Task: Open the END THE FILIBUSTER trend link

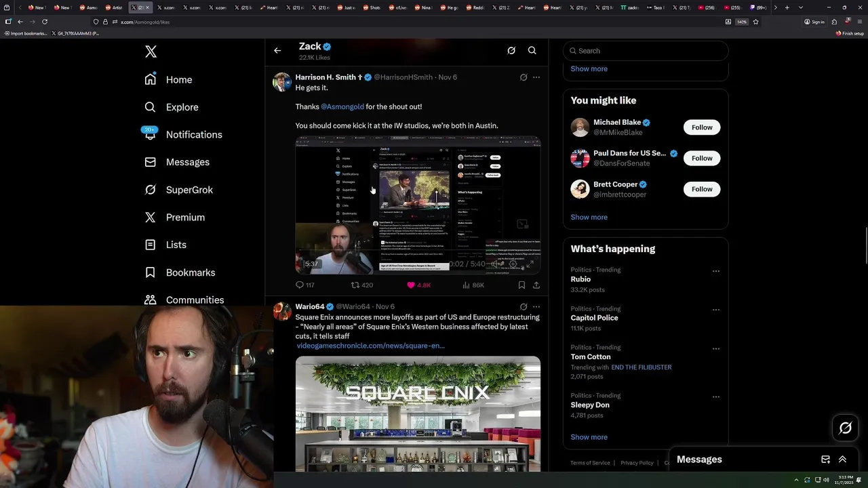Action: [x=642, y=367]
